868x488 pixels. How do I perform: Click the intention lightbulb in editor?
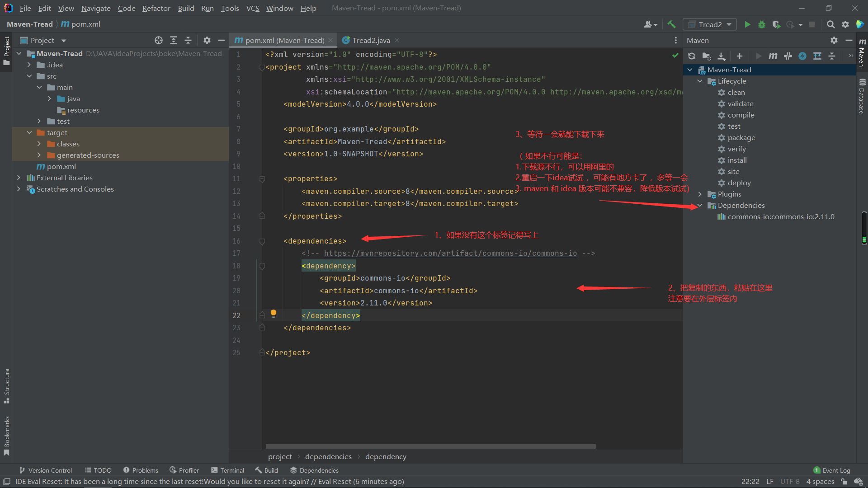pos(274,313)
